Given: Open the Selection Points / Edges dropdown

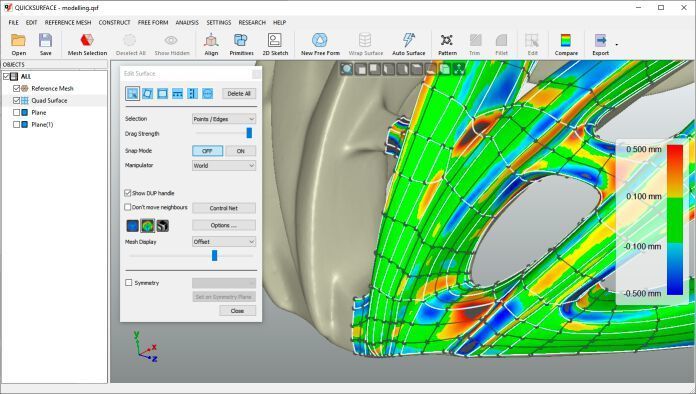Looking at the screenshot, I should pyautogui.click(x=224, y=119).
